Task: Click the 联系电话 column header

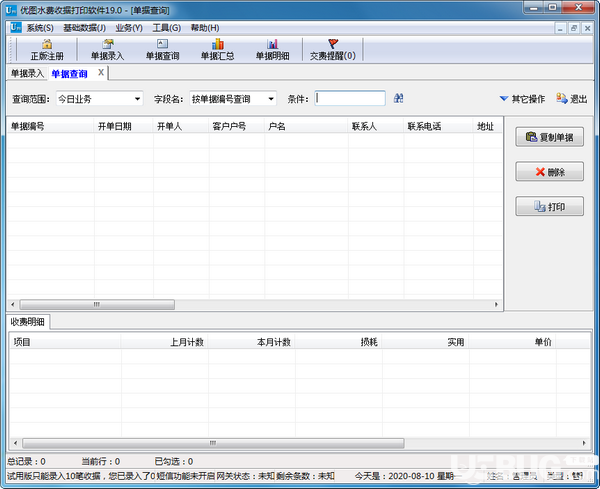Action: pyautogui.click(x=438, y=126)
